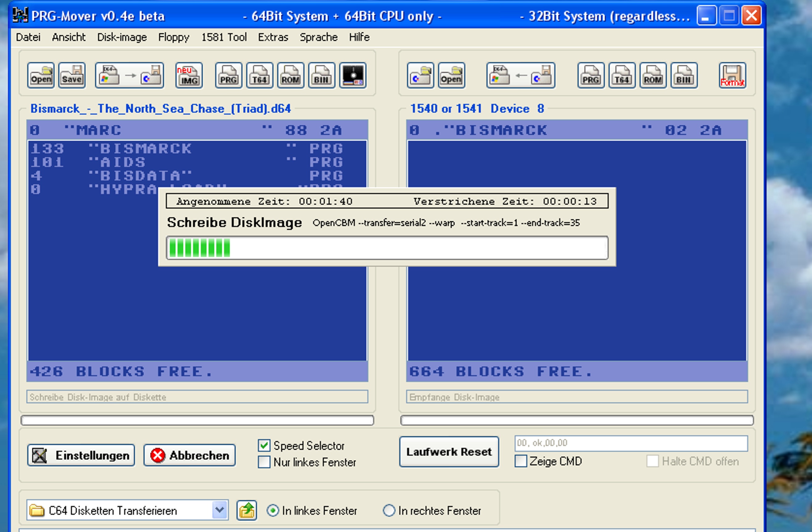
Task: Click Abbrechen to cancel the transfer
Action: click(x=190, y=455)
